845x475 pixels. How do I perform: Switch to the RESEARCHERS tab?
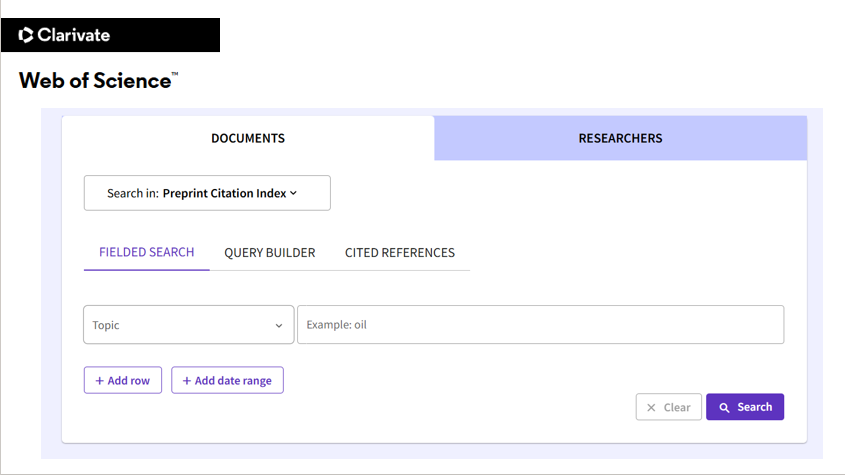tap(620, 138)
